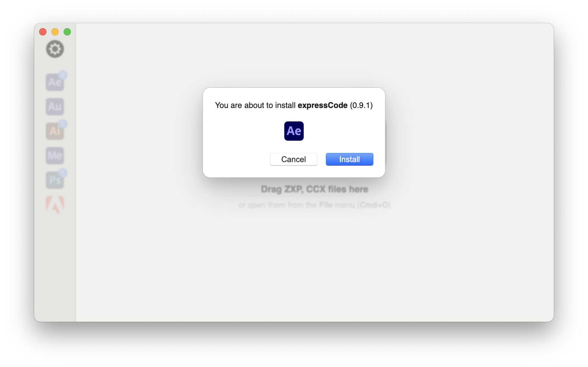Zoom the window with the green button
Screen dimensions: 588x367
pyautogui.click(x=67, y=32)
